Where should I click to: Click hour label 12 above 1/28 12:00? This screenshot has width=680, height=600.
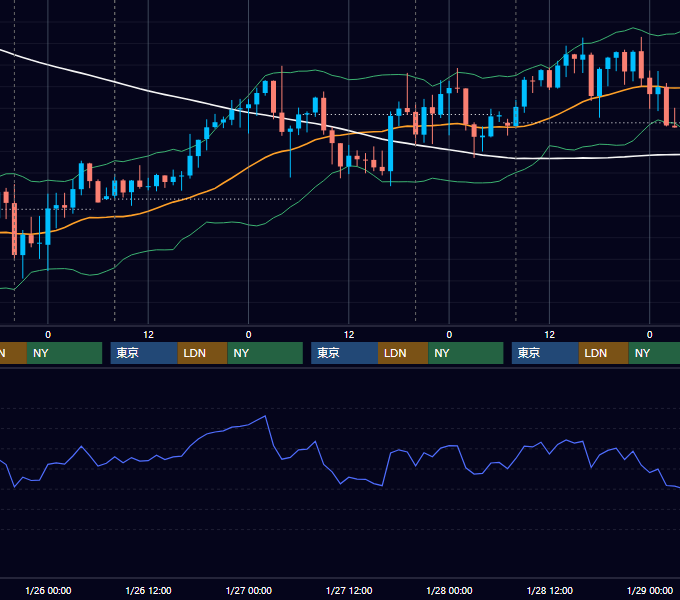[x=549, y=334]
